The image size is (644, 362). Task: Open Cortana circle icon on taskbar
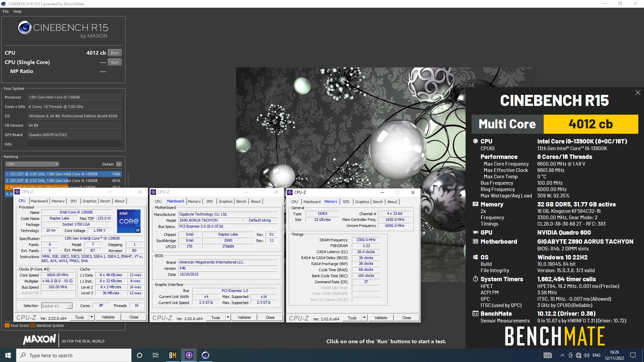140,355
